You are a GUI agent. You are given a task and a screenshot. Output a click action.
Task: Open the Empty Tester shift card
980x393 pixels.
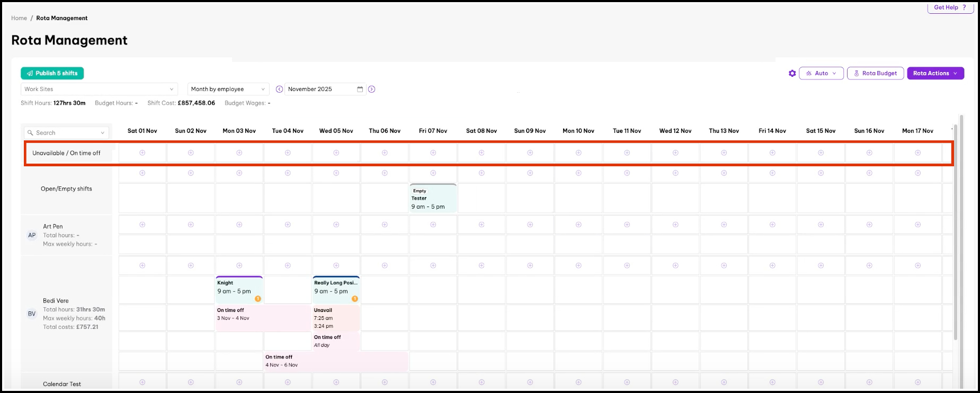click(433, 199)
